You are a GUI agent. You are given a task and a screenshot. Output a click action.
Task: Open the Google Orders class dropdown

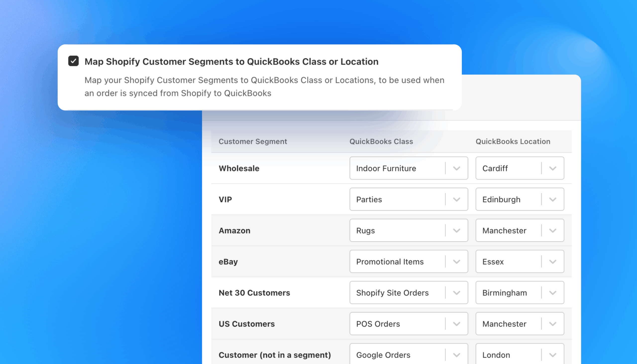click(x=457, y=355)
